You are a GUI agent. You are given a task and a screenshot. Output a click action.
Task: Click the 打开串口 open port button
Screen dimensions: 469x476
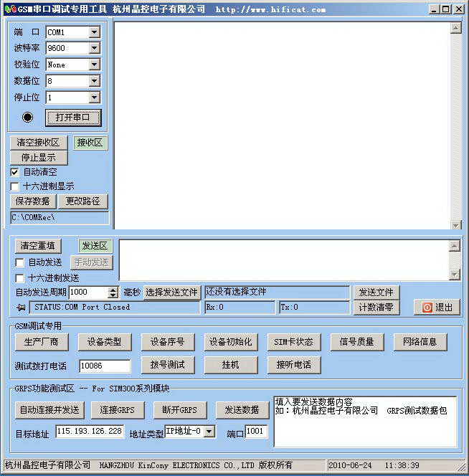[73, 118]
